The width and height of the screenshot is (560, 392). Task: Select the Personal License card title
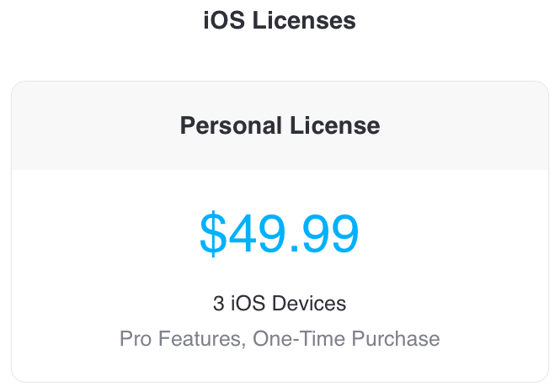pos(280,125)
